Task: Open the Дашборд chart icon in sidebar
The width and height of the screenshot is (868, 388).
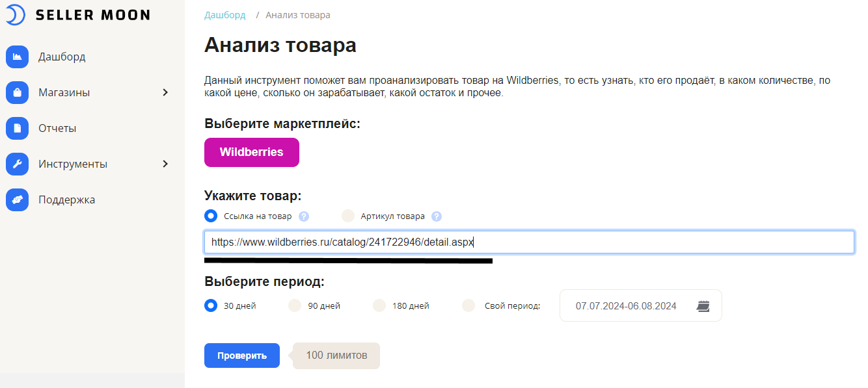Action: click(17, 57)
